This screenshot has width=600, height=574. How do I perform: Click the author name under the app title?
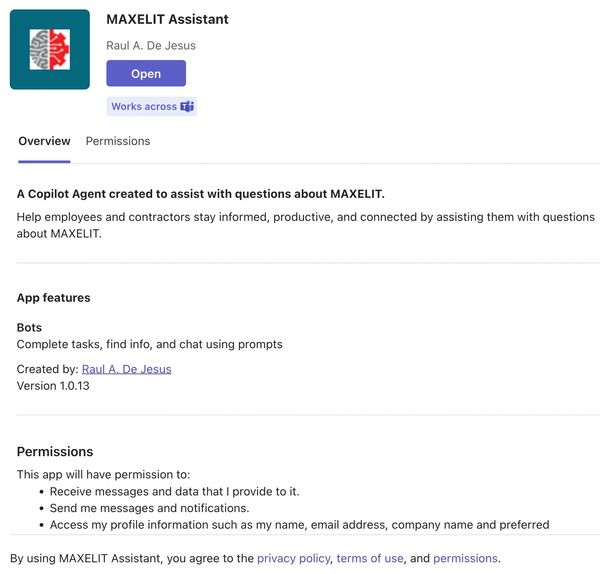point(151,45)
